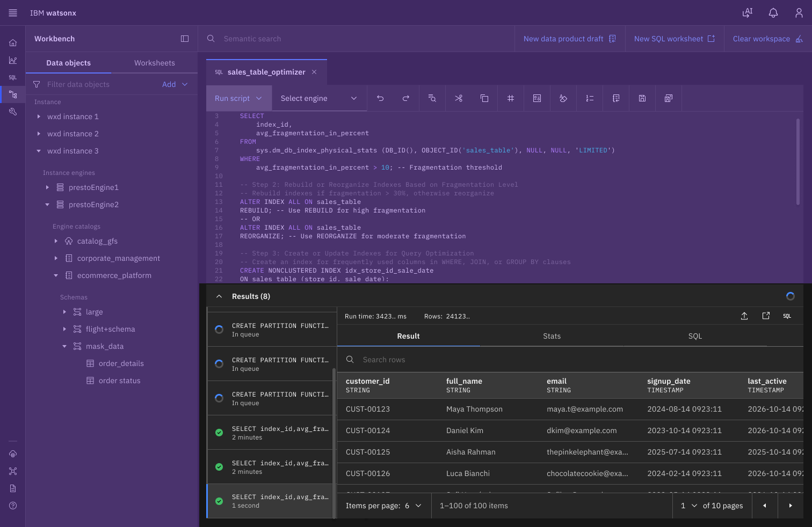The height and width of the screenshot is (527, 812).
Task: Open the network nodes icon in rail
Action: 13,471
